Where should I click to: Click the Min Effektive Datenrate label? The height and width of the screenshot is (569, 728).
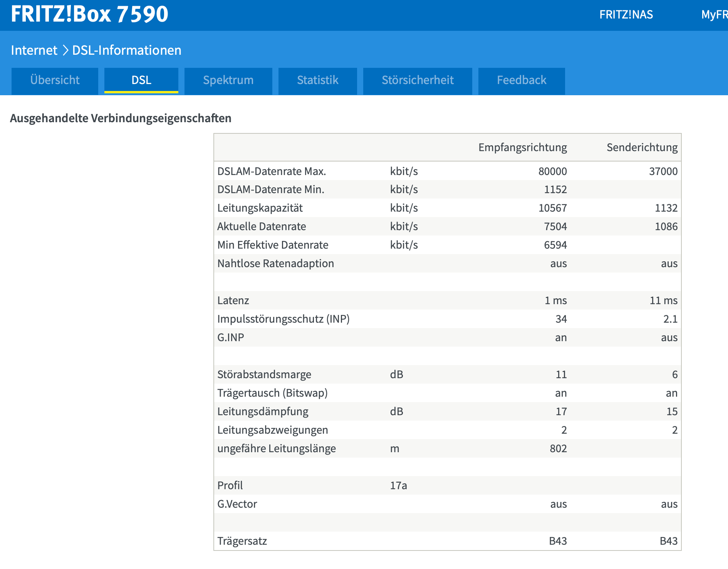click(x=273, y=245)
